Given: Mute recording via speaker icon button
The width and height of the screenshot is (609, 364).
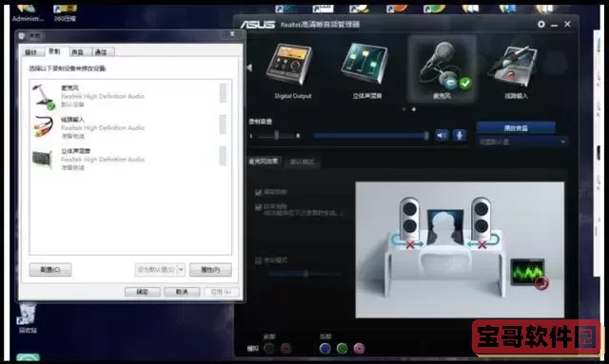Looking at the screenshot, I should point(442,135).
